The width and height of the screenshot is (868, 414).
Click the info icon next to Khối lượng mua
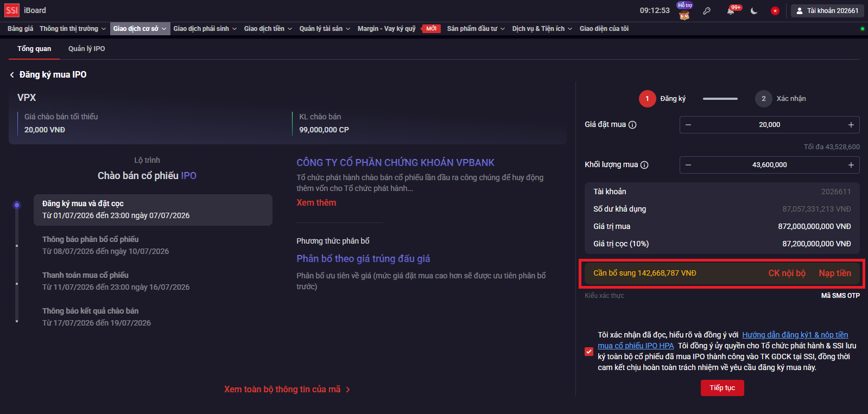point(644,165)
